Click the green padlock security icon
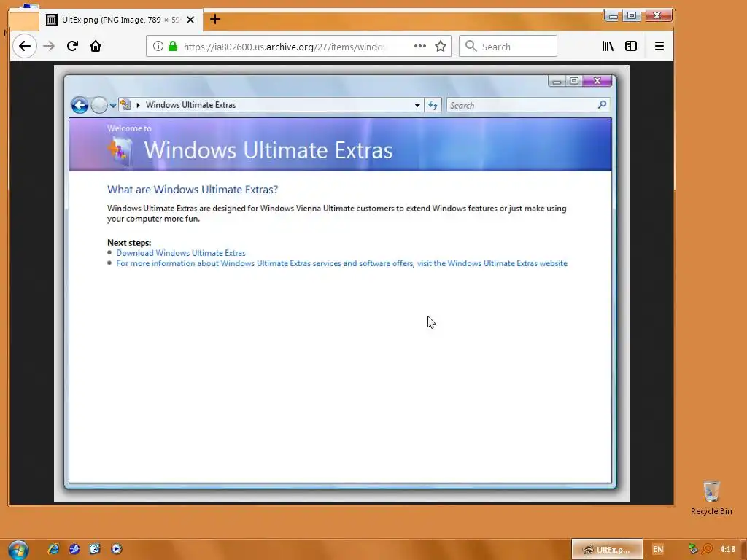Screen dimensions: 747x560 point(173,46)
